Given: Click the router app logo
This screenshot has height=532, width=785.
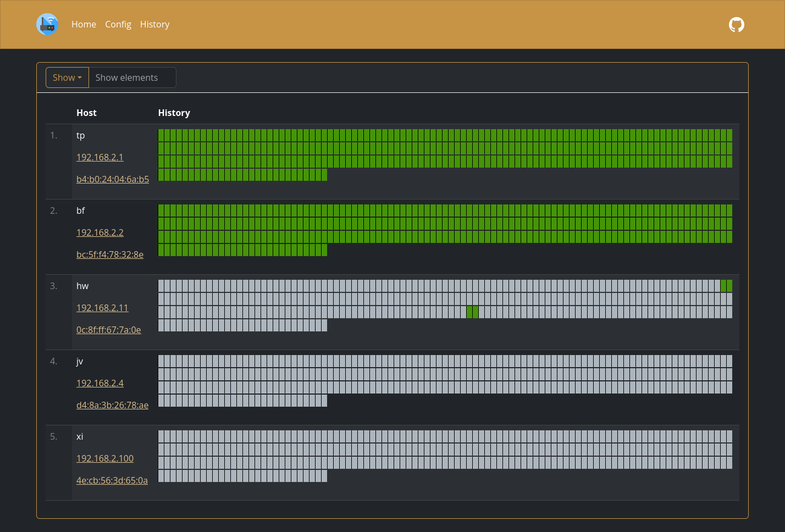Looking at the screenshot, I should [47, 24].
